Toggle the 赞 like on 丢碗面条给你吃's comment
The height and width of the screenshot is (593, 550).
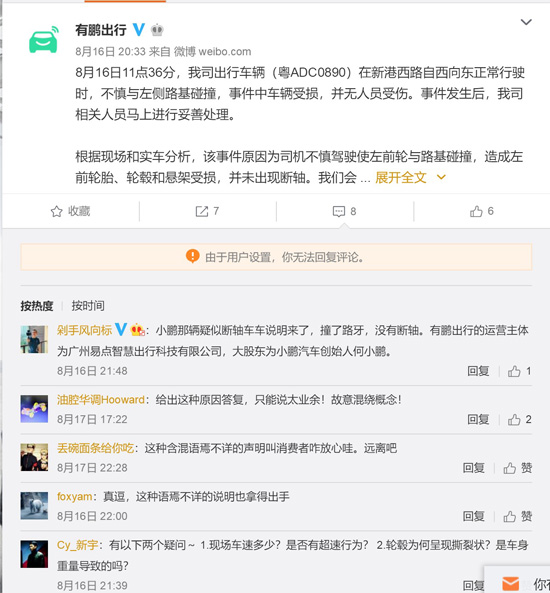click(x=517, y=468)
